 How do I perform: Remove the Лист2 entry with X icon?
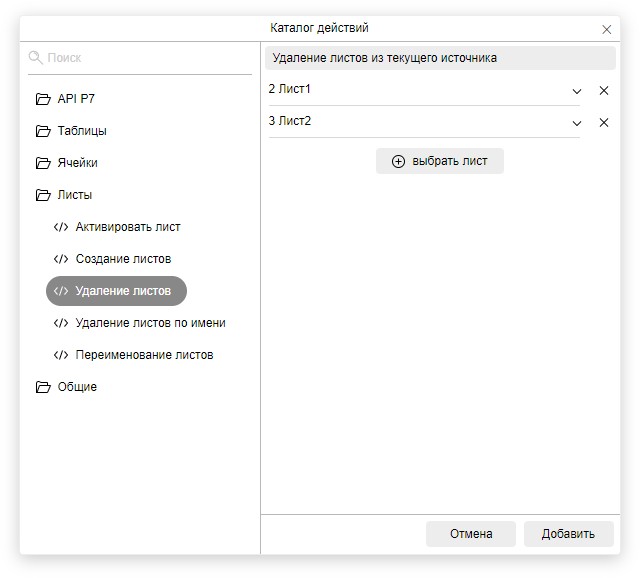tap(603, 123)
